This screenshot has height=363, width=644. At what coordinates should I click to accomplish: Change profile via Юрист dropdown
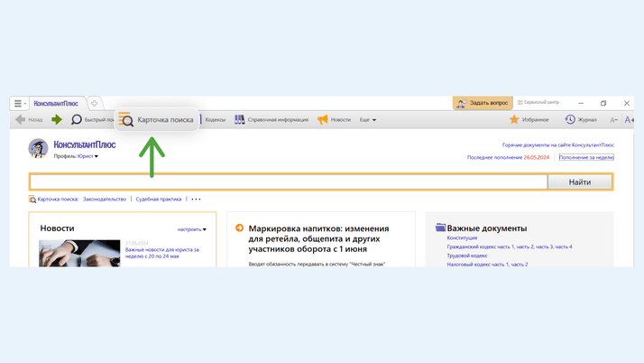pyautogui.click(x=87, y=156)
